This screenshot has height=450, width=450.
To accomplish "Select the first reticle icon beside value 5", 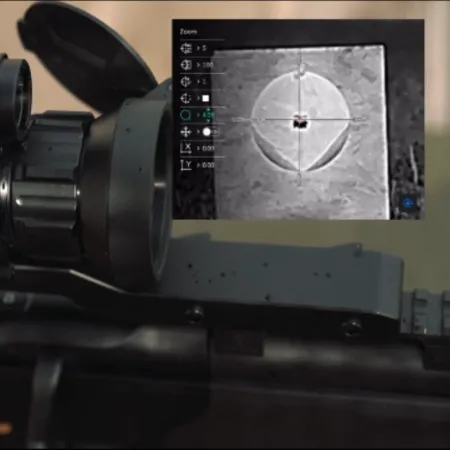I will coord(186,48).
